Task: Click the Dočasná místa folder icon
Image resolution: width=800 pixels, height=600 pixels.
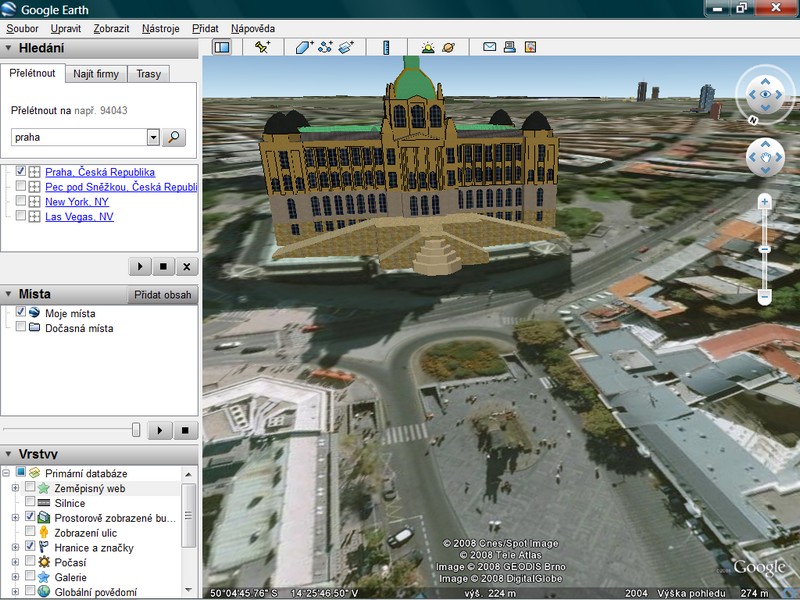Action: coord(34,327)
